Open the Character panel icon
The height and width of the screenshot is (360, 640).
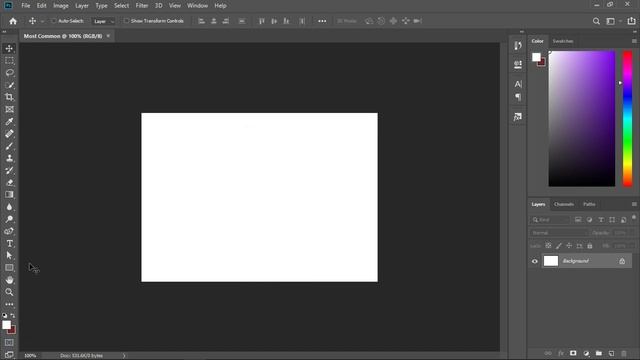click(518, 84)
